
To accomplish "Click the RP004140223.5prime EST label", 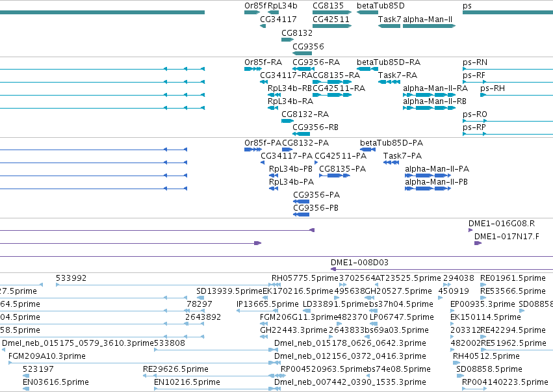I will click(505, 382).
